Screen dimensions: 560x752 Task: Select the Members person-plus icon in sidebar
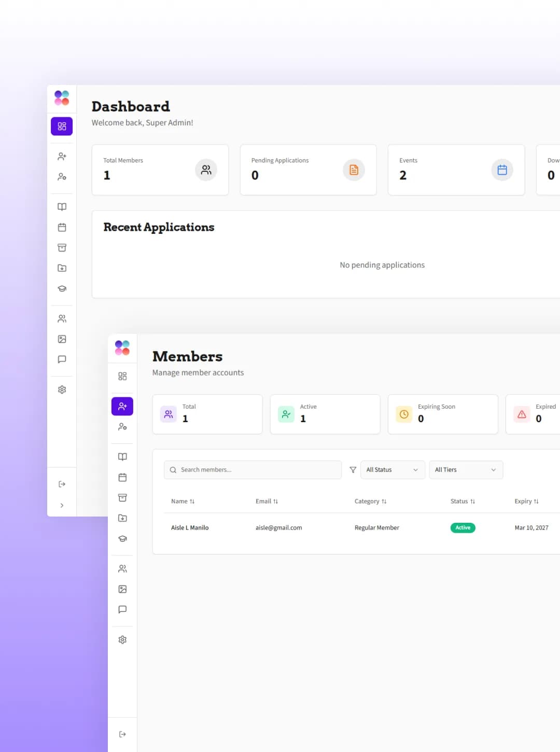click(x=122, y=406)
